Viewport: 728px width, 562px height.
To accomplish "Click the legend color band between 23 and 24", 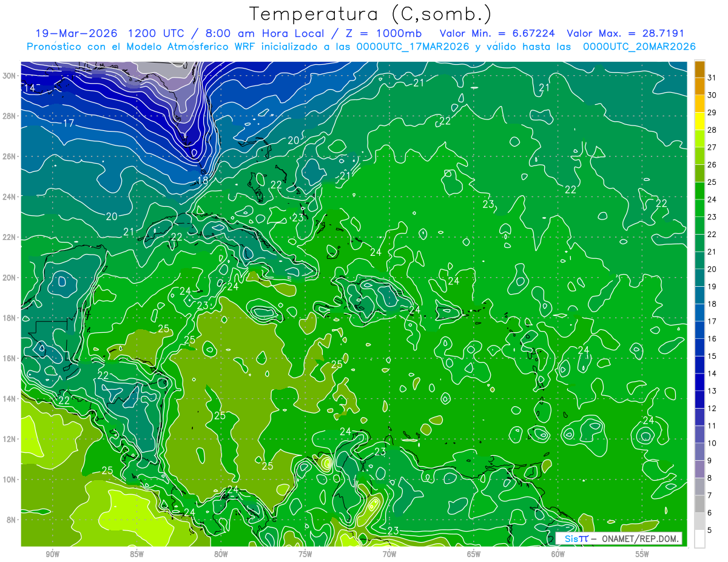I will click(699, 209).
